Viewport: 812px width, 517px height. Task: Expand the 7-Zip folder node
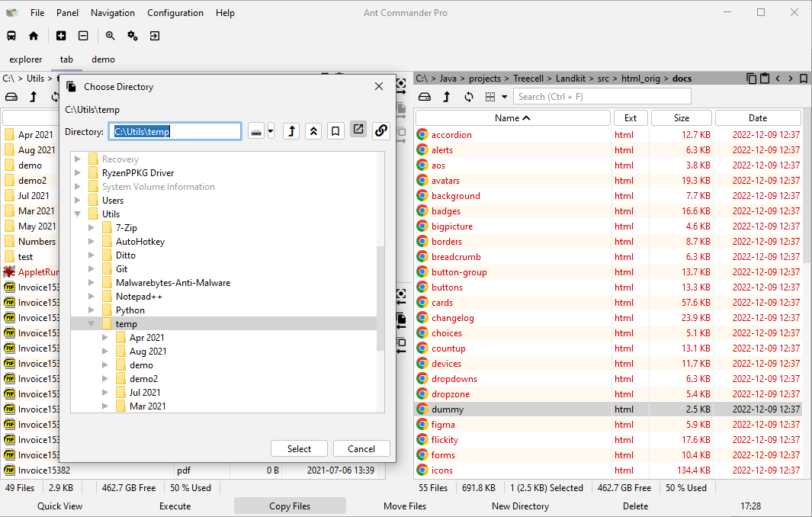click(x=91, y=227)
